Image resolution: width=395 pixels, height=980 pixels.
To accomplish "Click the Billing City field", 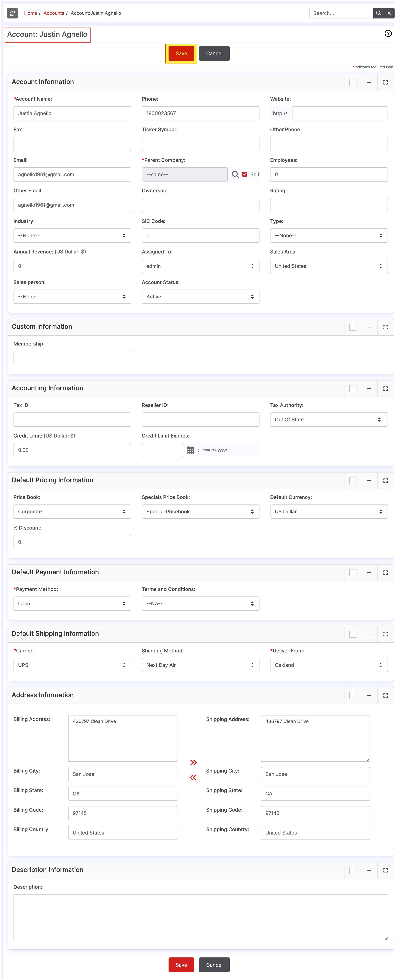I will tap(123, 774).
